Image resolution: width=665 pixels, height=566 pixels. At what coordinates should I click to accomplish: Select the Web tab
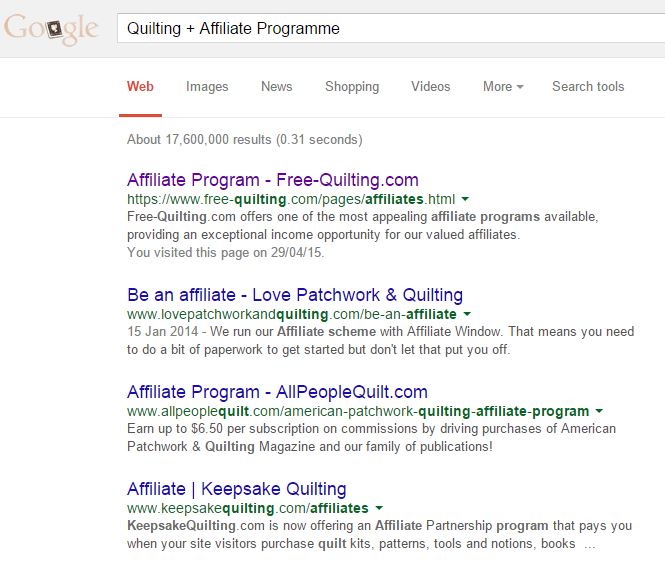tap(140, 86)
